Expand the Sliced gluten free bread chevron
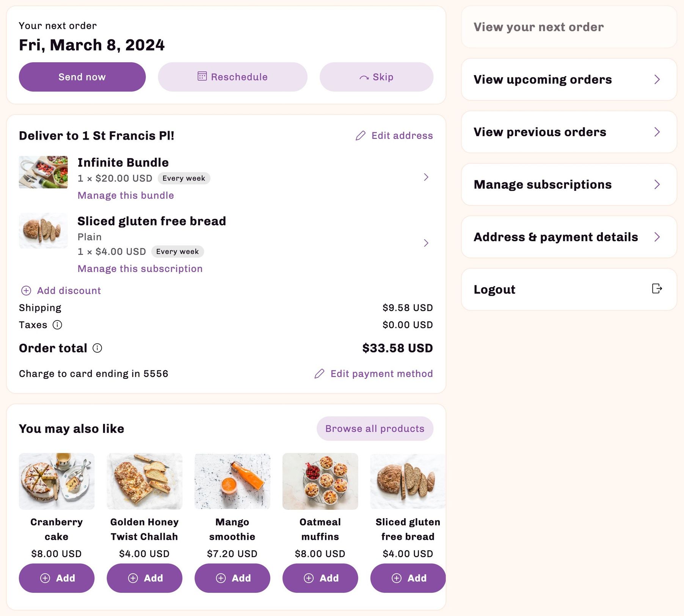 [x=426, y=243]
